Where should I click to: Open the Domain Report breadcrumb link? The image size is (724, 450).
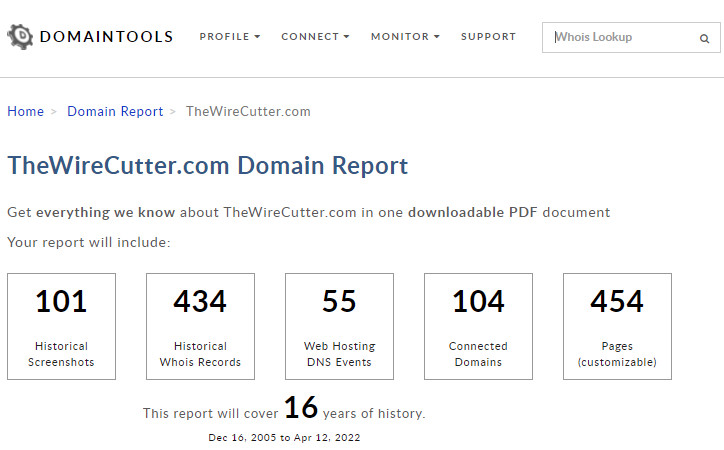[115, 111]
